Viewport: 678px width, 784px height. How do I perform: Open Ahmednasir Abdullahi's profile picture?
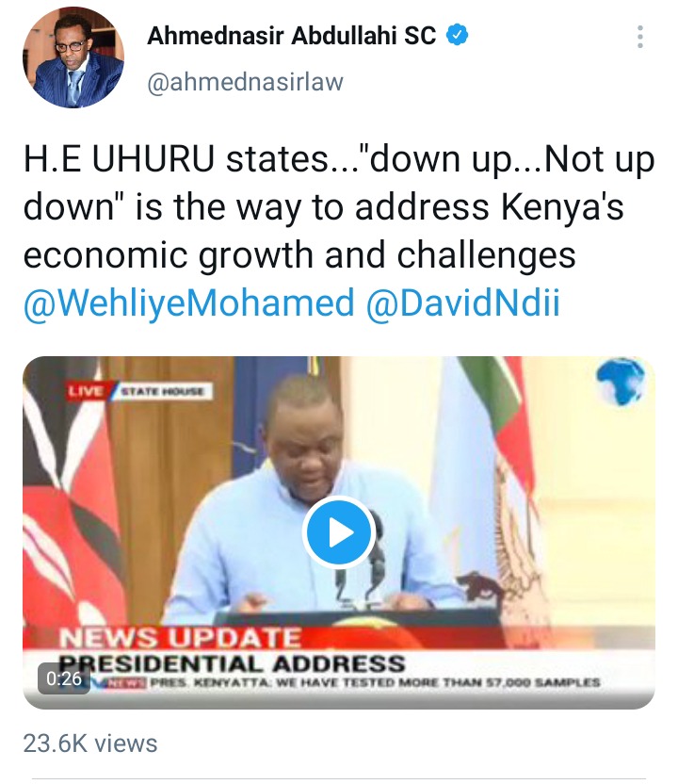[73, 57]
